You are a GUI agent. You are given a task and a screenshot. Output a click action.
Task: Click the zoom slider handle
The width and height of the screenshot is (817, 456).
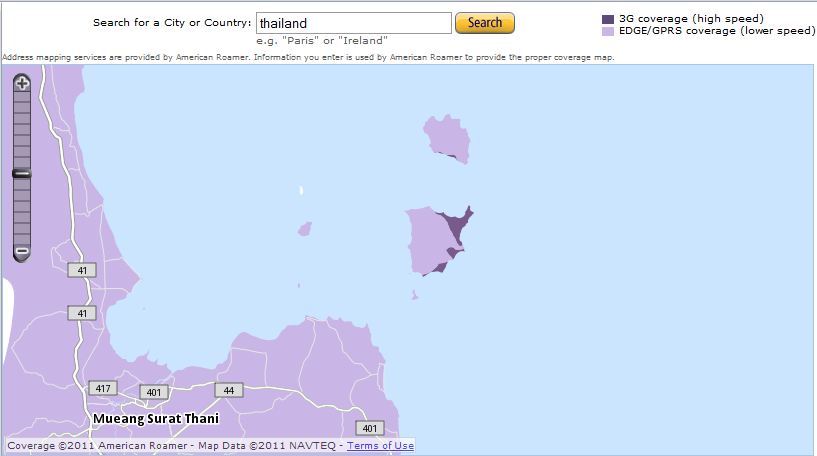click(x=22, y=174)
